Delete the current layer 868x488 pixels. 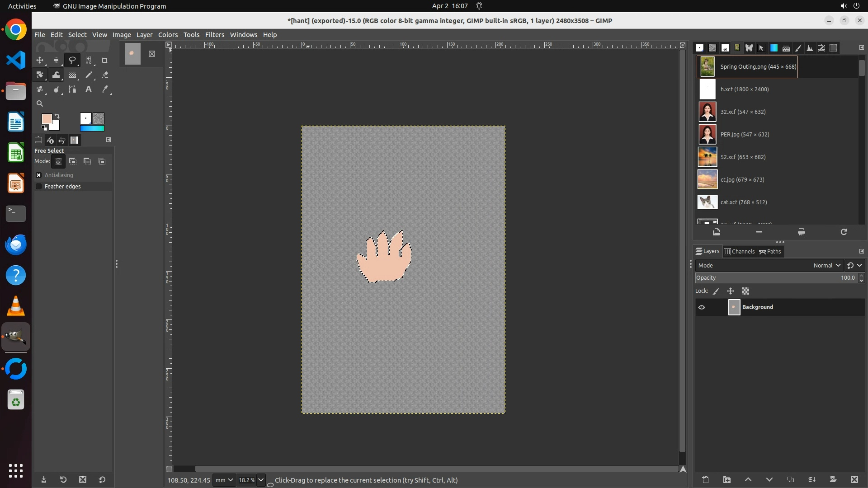tap(854, 479)
